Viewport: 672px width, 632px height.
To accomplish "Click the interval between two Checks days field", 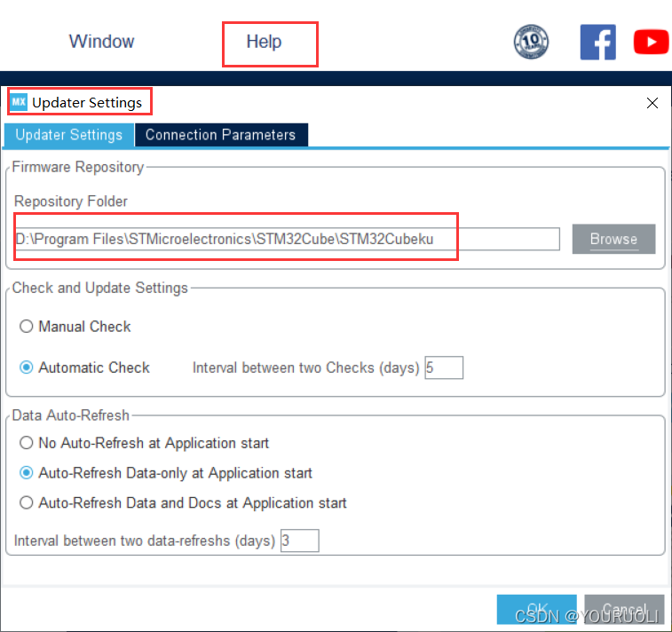I will (x=444, y=367).
